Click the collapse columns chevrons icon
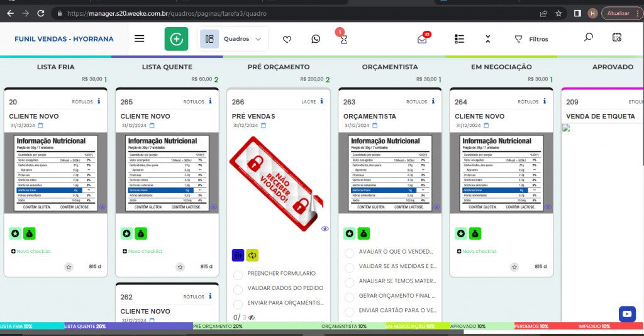The height and width of the screenshot is (336, 644). coord(488,39)
